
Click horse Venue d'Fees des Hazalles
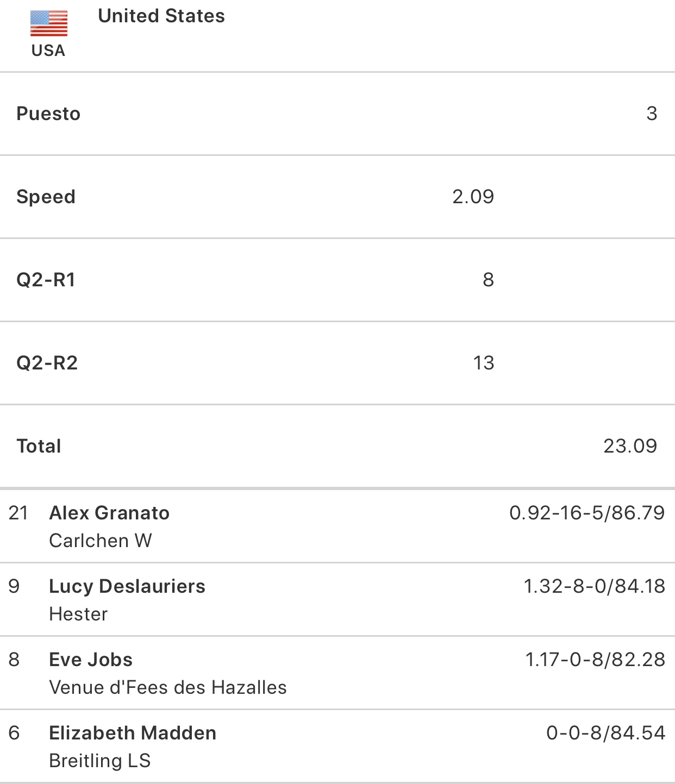pos(168,687)
